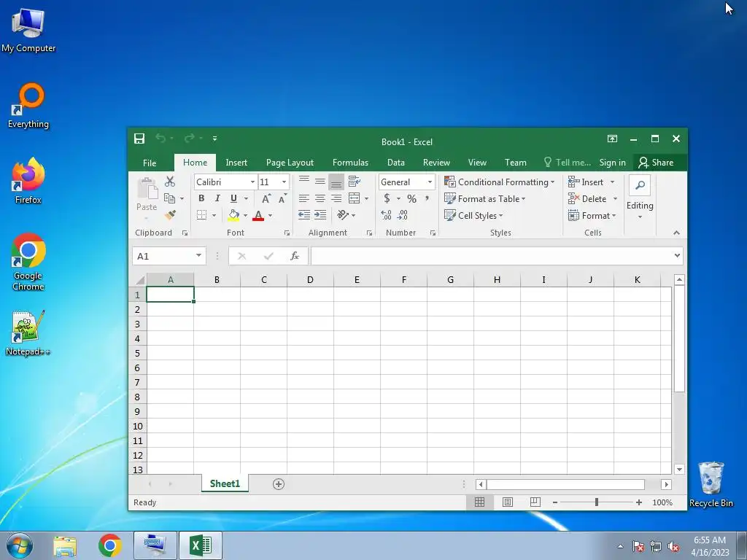Click the Share button
747x560 pixels.
point(657,163)
